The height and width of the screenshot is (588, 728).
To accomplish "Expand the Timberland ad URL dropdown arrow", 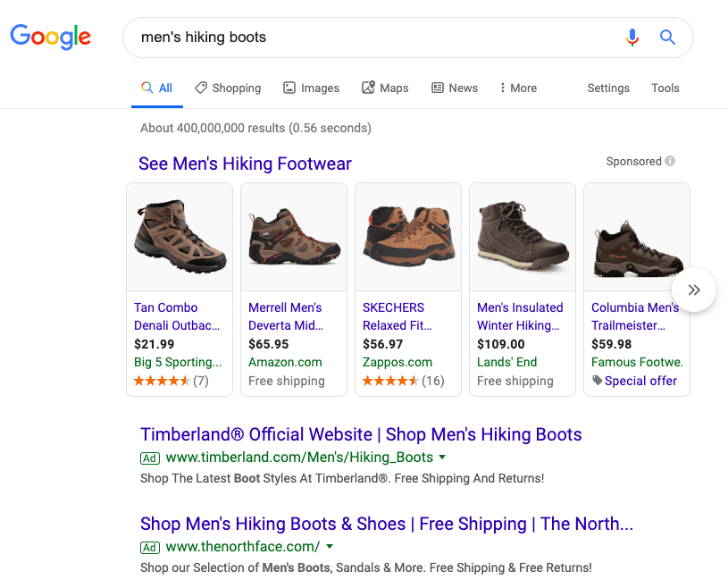I will (x=442, y=457).
